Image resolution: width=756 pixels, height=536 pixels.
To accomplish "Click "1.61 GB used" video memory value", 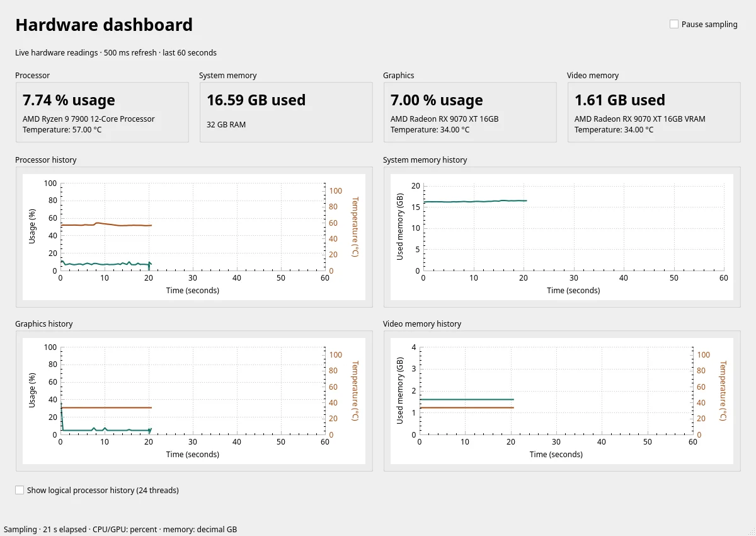I will (x=620, y=100).
